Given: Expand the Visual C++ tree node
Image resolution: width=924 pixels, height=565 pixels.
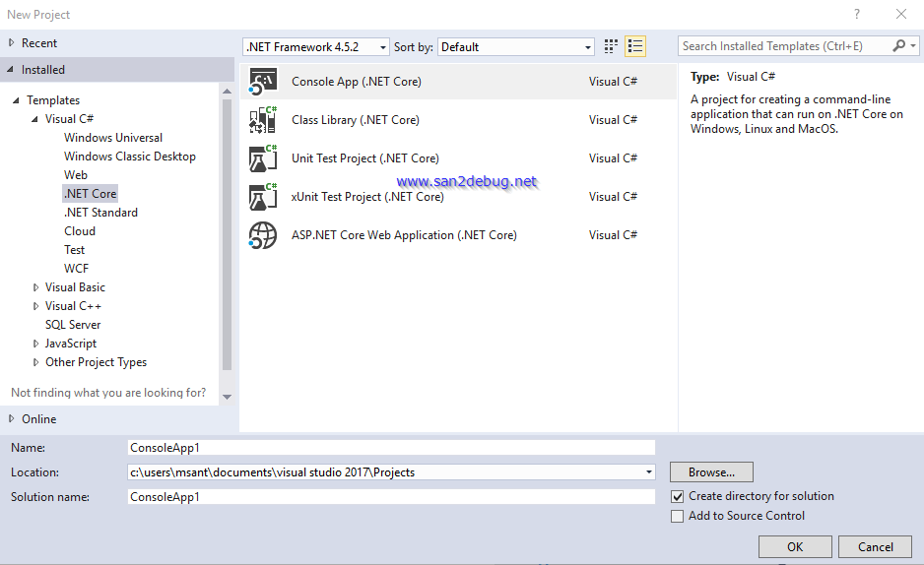Looking at the screenshot, I should (35, 306).
